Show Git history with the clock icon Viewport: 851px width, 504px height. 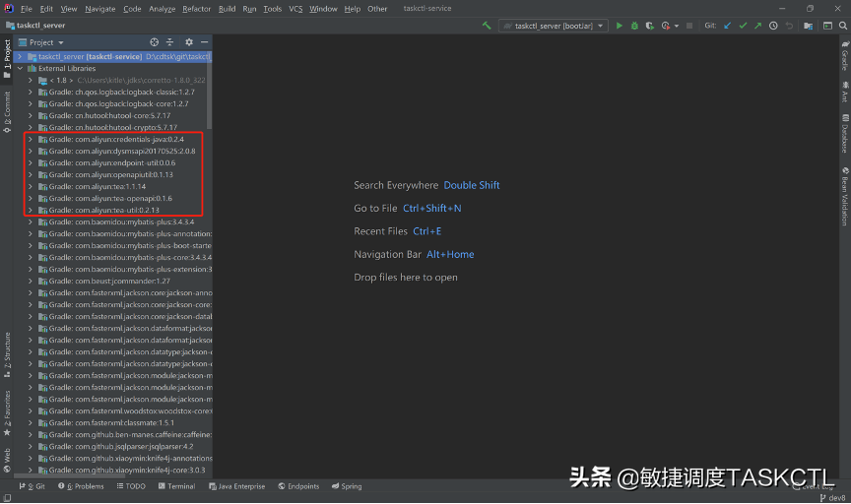tap(773, 26)
